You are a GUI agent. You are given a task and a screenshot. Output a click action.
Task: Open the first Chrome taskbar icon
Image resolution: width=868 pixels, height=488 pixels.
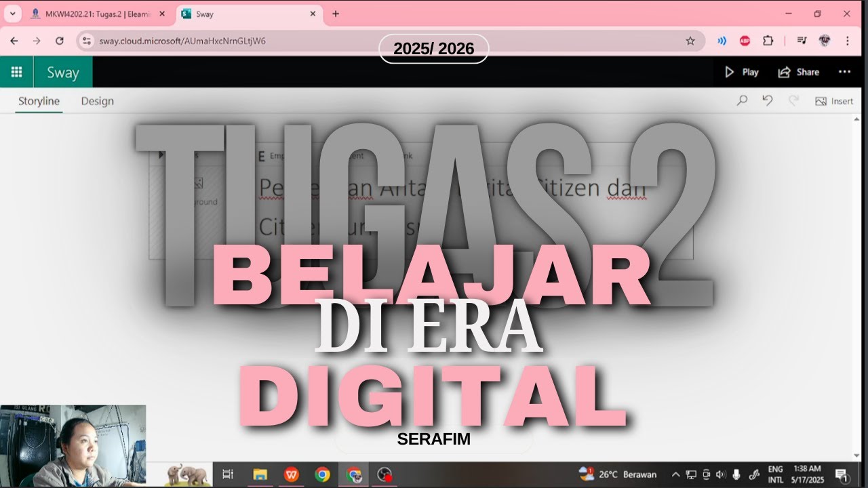pos(322,474)
